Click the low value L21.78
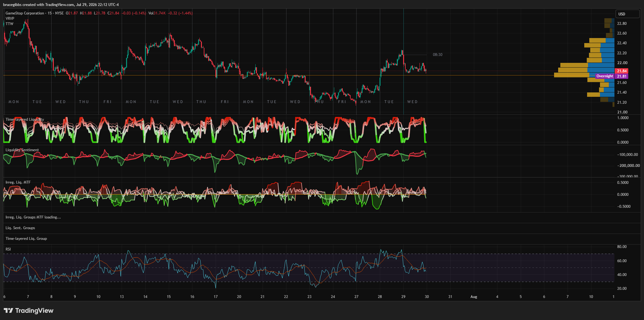 pos(100,13)
